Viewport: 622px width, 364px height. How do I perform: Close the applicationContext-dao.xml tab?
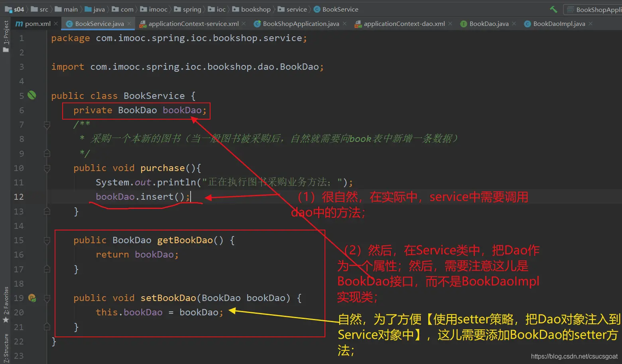450,24
